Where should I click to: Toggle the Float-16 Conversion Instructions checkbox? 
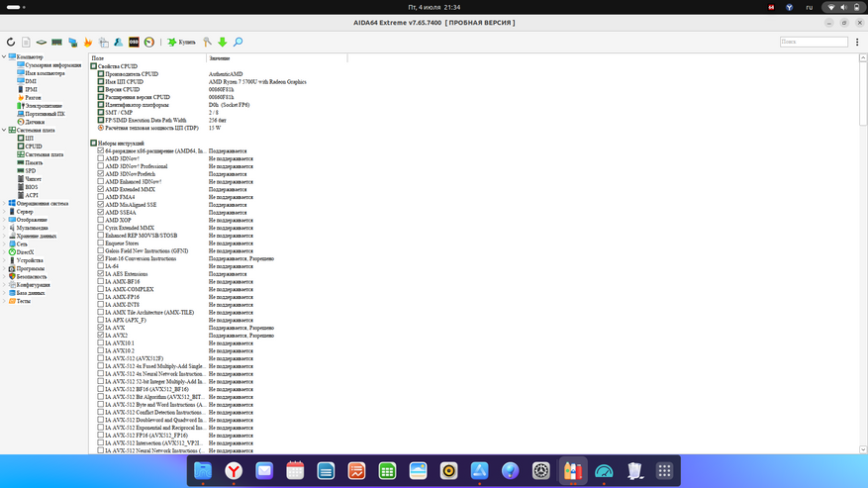pos(101,258)
